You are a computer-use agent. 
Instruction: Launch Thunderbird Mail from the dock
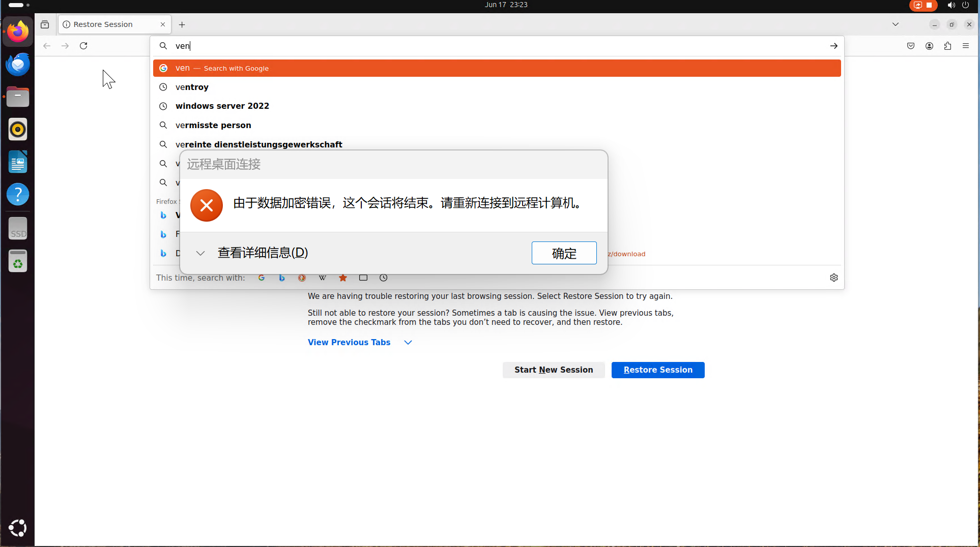[18, 64]
